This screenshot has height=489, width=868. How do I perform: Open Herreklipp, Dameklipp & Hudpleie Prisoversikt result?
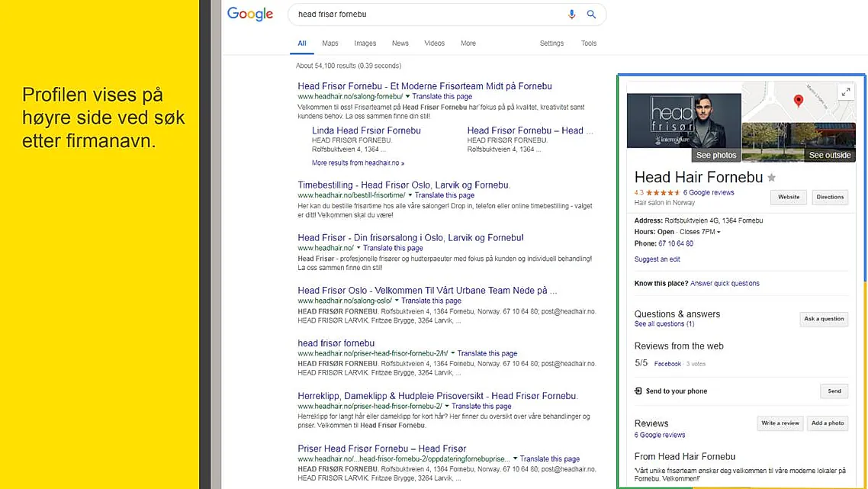(x=438, y=396)
